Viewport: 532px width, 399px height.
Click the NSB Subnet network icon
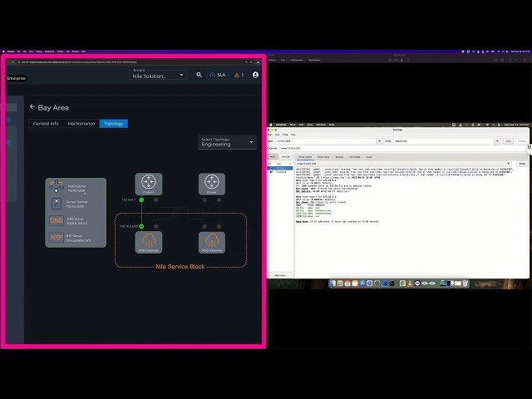(x=57, y=186)
